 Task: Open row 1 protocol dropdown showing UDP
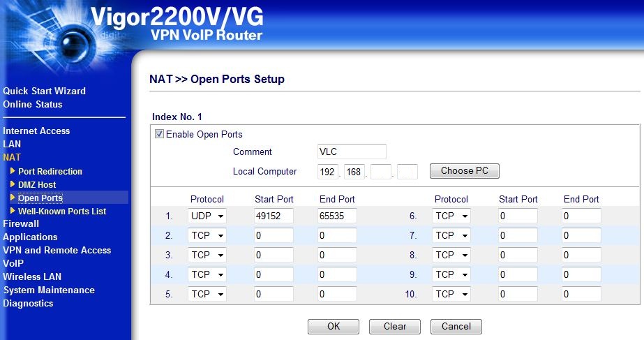[207, 216]
